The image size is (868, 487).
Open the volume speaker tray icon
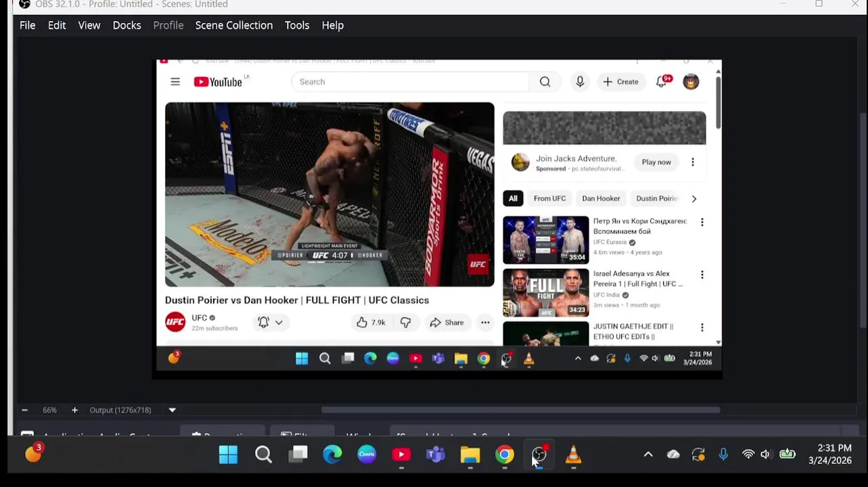766,455
